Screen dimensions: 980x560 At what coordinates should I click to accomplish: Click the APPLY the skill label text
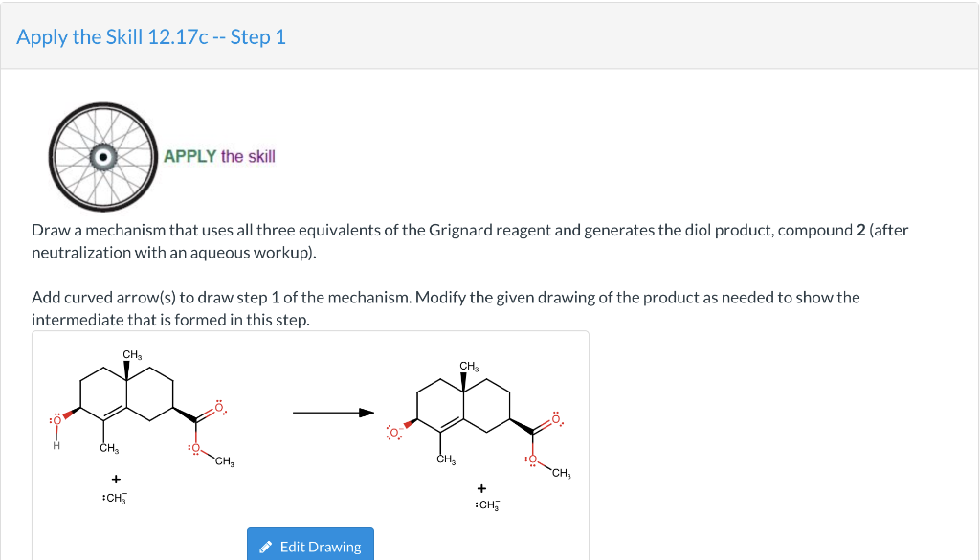tap(219, 156)
